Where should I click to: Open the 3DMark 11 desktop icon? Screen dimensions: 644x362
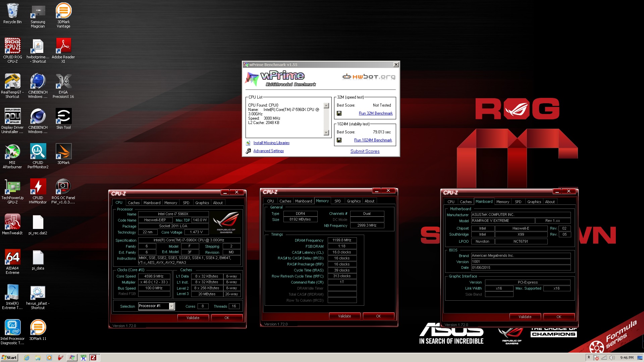pyautogui.click(x=38, y=330)
